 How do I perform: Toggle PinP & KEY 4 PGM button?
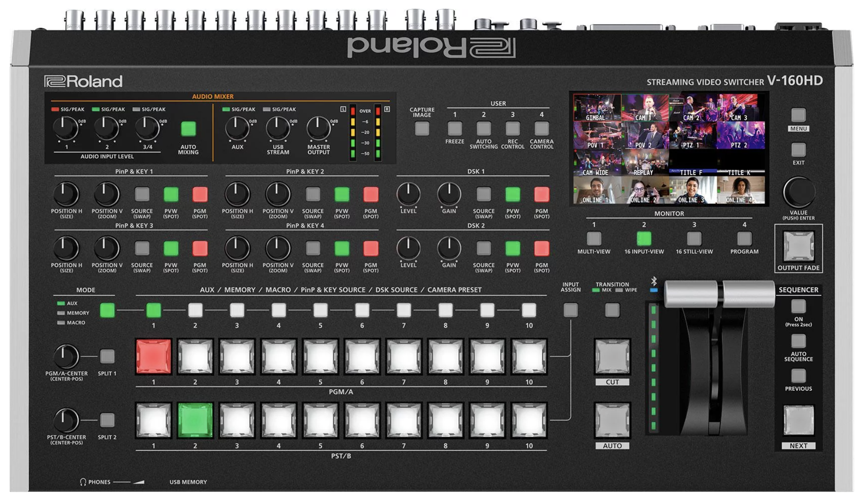pos(371,248)
